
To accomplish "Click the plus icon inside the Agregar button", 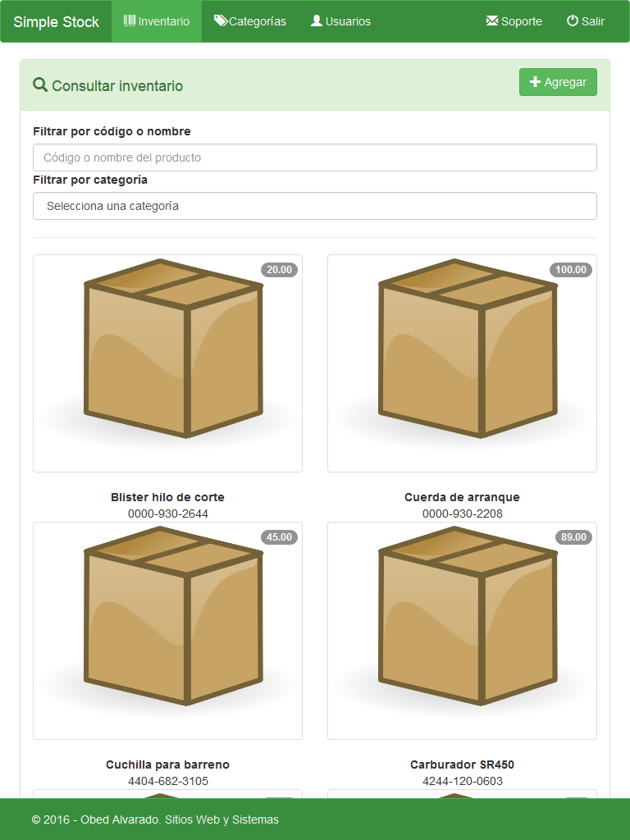I will coord(535,81).
